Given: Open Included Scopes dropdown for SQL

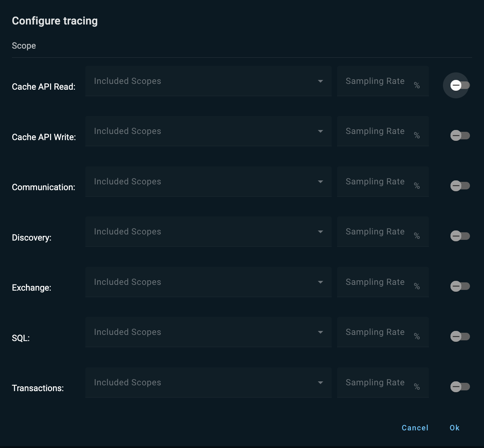Looking at the screenshot, I should (x=209, y=332).
